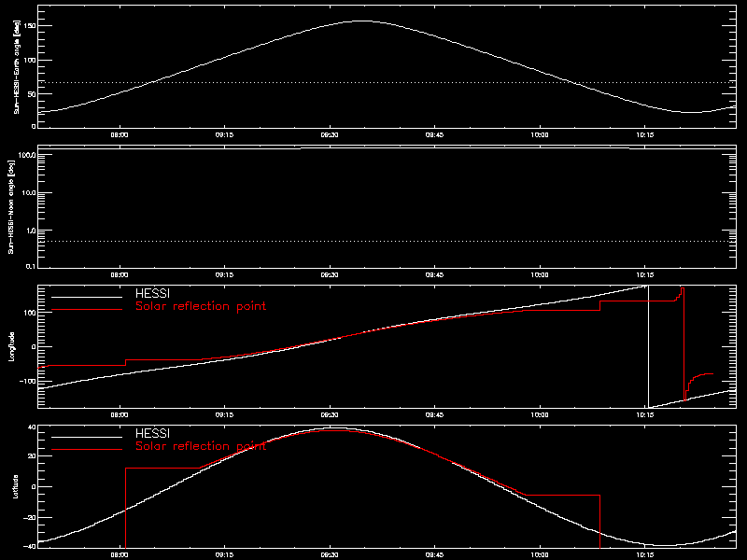Click the '-40' tick label on Latitude axis
747x560 pixels.
pos(30,546)
